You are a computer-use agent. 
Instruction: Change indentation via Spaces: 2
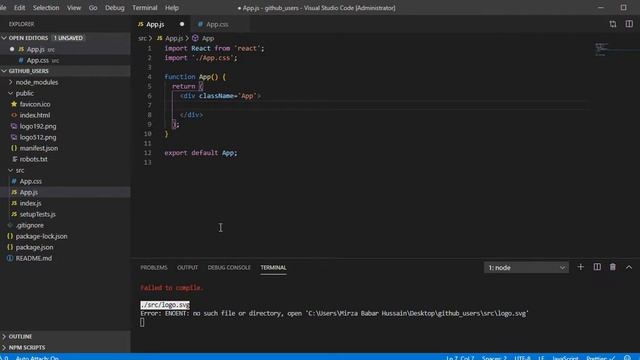494,358
